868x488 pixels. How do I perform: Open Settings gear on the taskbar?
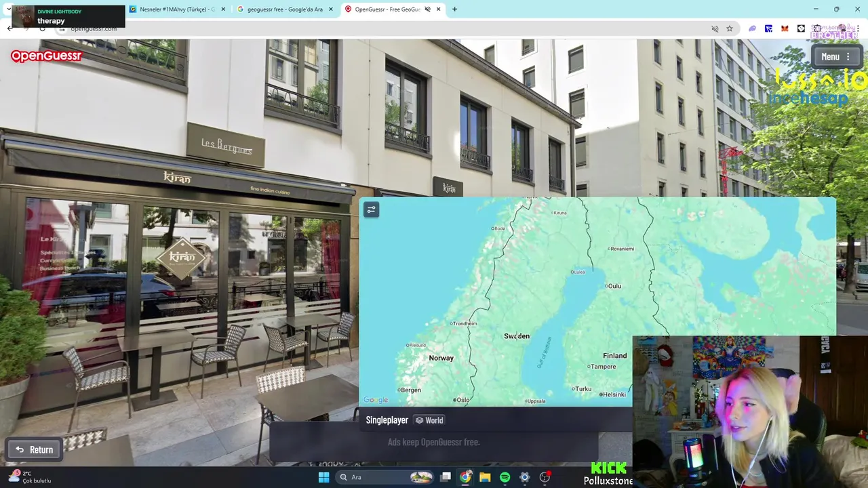(524, 477)
